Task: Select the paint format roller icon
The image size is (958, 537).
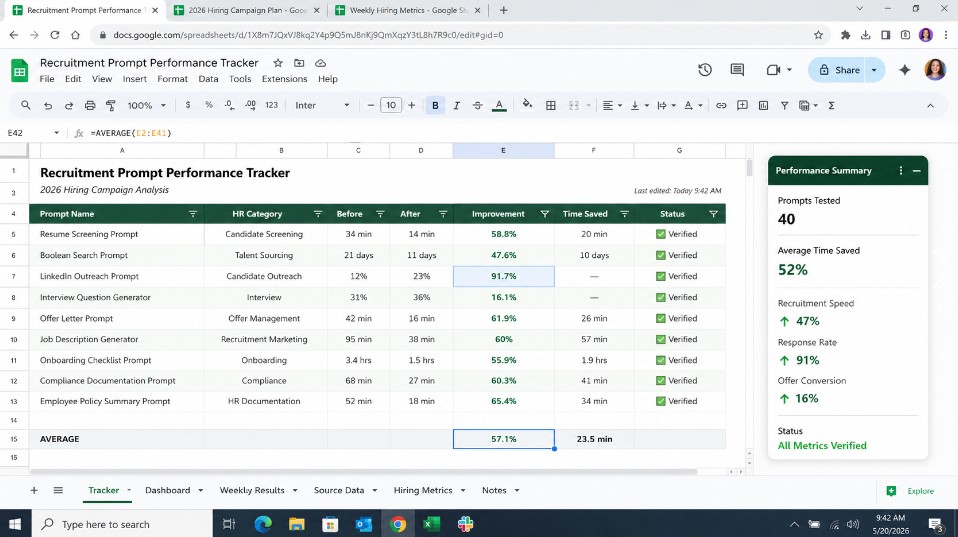Action: click(111, 106)
